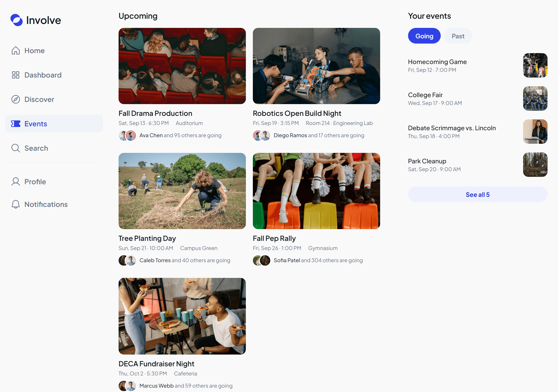This screenshot has height=392, width=558.
Task: Open the Tree Planting Day title
Action: [147, 238]
